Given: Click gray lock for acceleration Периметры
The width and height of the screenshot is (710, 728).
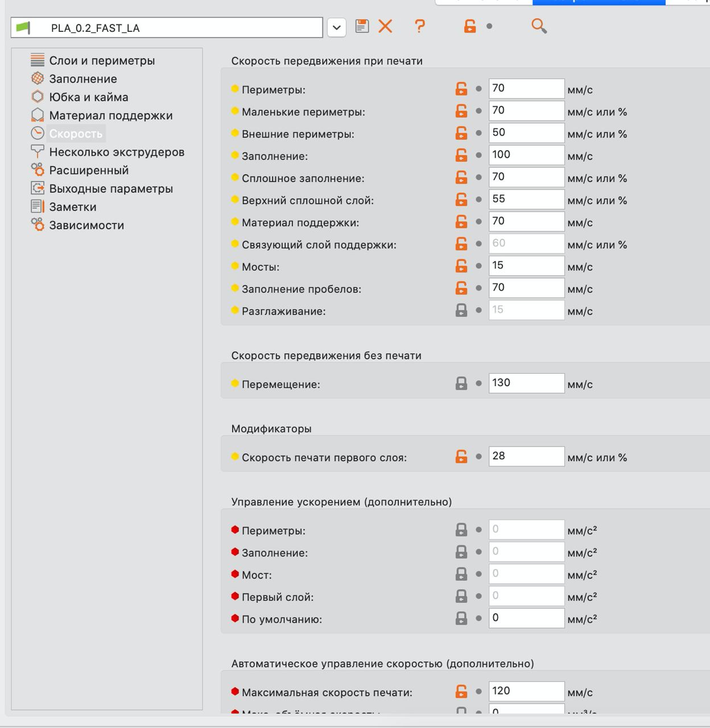Looking at the screenshot, I should coord(461,530).
